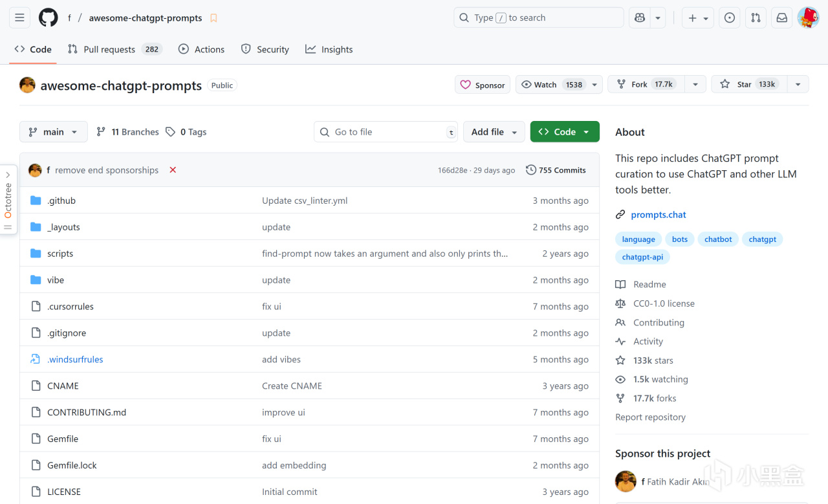Click the failed check red X icon
Viewport: 828px width, 504px height.
coord(173,170)
